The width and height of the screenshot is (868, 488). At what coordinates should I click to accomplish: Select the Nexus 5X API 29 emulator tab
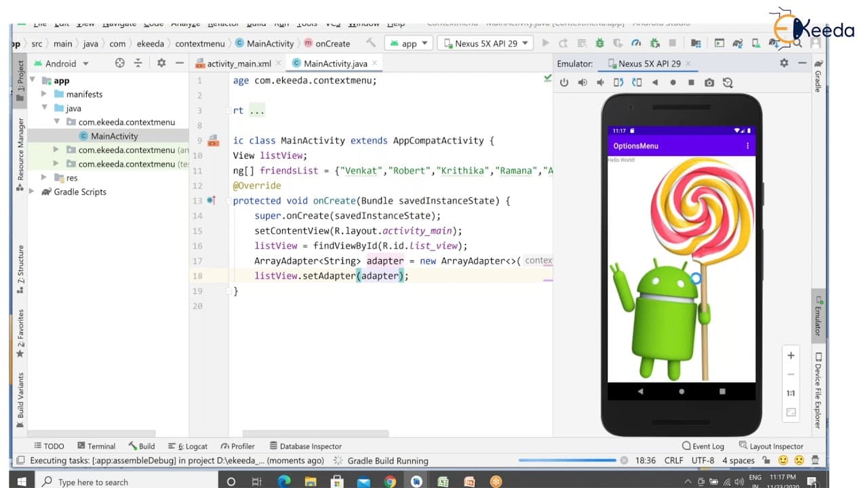(649, 63)
